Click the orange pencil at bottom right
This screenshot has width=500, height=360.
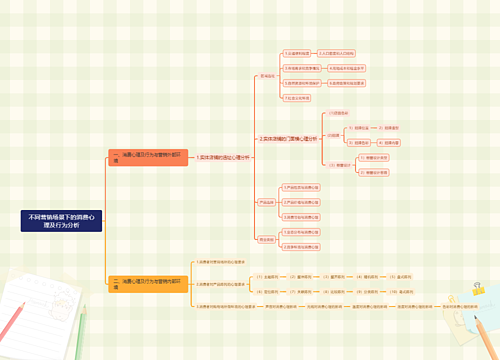[487, 337]
